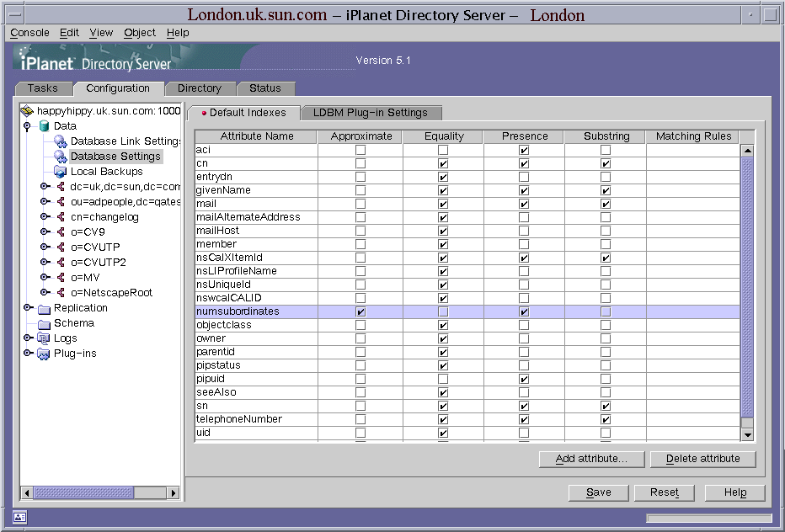The height and width of the screenshot is (532, 785).
Task: Open the window menu button in title bar
Action: tap(15, 14)
